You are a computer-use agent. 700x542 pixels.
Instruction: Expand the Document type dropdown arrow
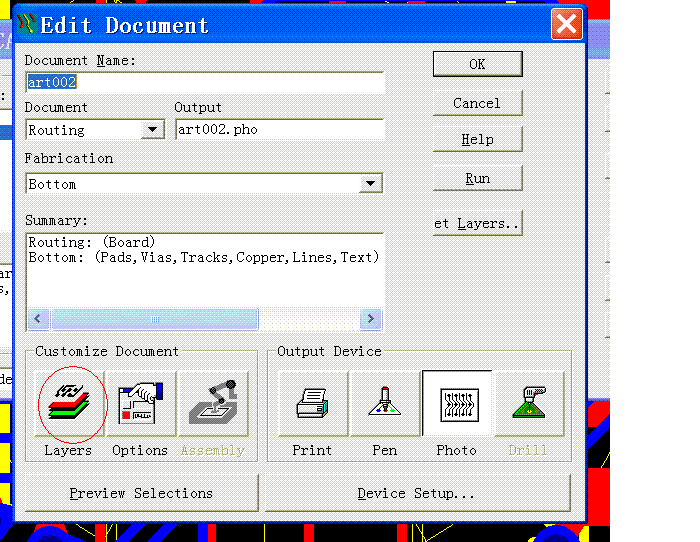tap(153, 129)
